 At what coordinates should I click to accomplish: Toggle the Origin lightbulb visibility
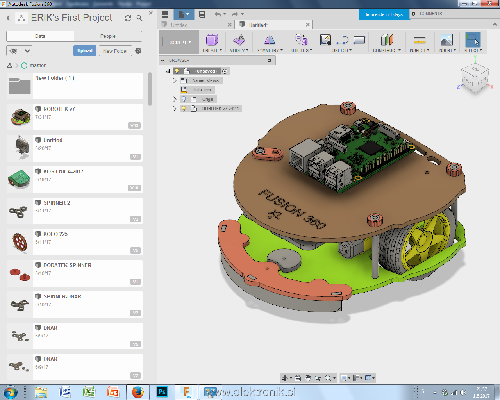[184, 99]
